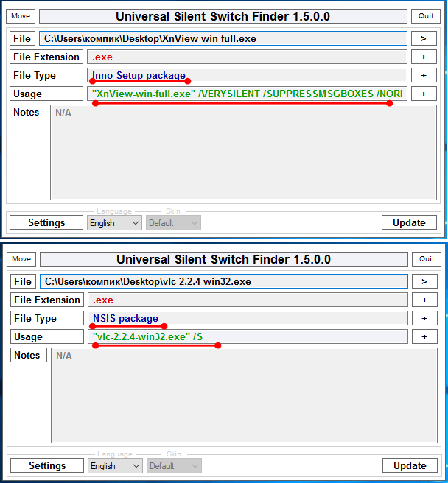Click '+' beside the /VERYSILENT usage field
Viewport: 448px width, 483px height.
tap(424, 94)
